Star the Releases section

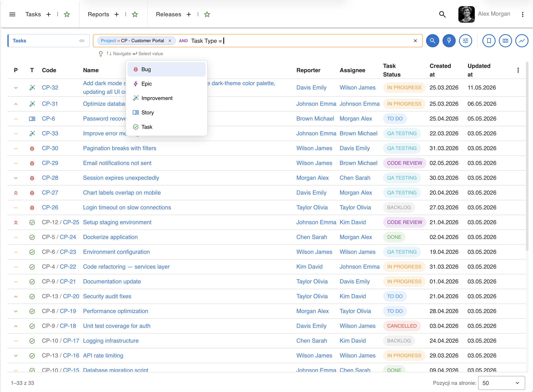click(x=207, y=14)
